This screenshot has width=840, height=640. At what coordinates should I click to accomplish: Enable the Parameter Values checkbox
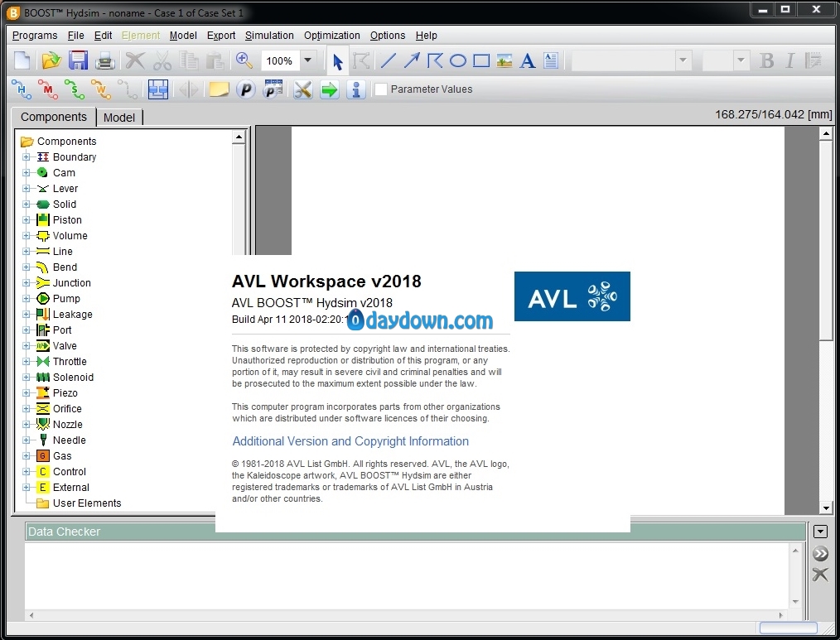coord(381,89)
